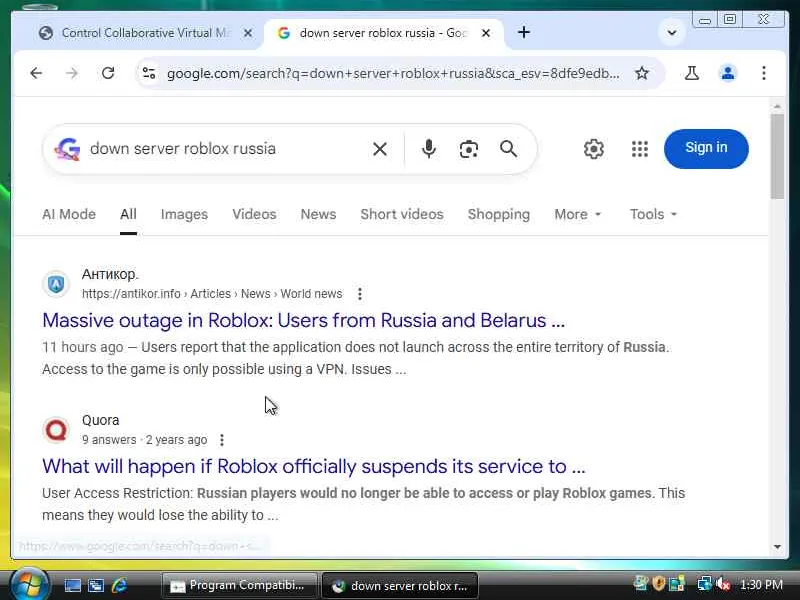Switch to Videos results
800x600 pixels.
click(x=254, y=214)
